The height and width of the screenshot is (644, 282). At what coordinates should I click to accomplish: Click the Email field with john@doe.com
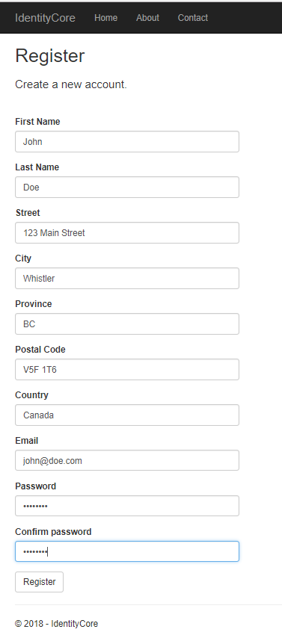pos(127,460)
